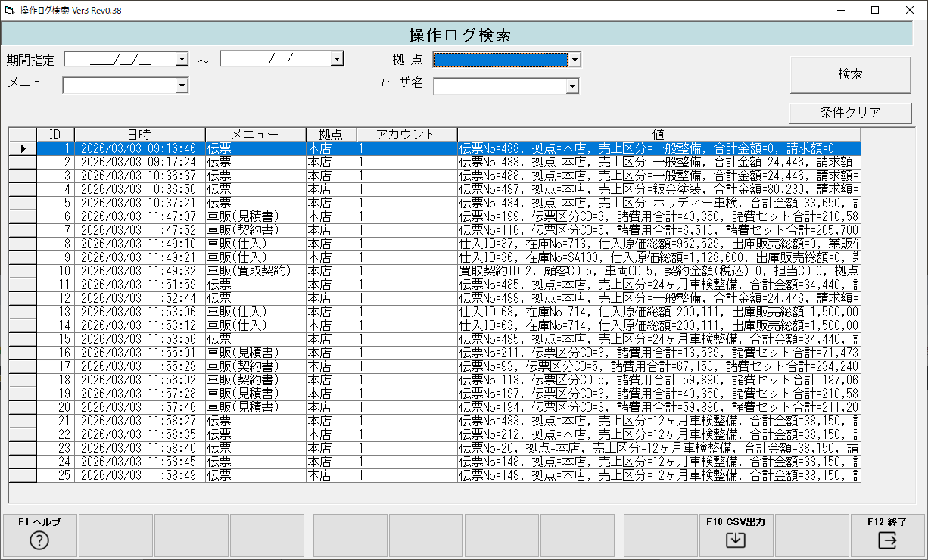Open the end date dropdown arrow
Screen dimensions: 928x560
[338, 59]
